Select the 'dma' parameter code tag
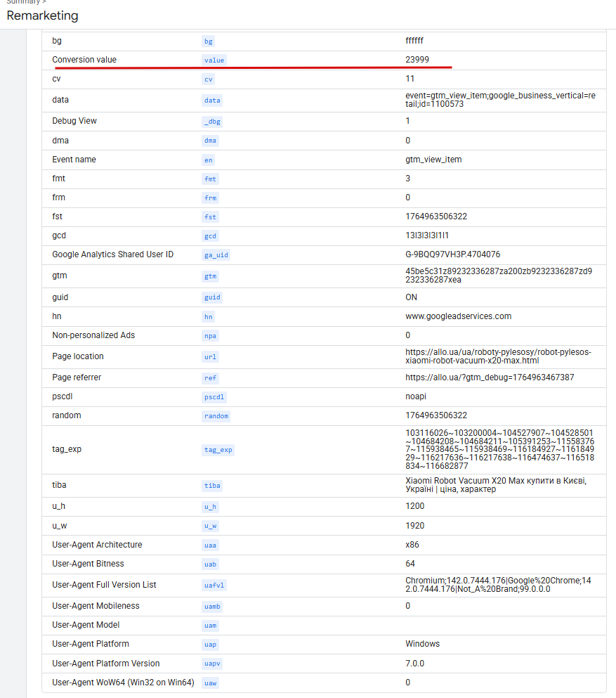The image size is (616, 698). click(210, 141)
